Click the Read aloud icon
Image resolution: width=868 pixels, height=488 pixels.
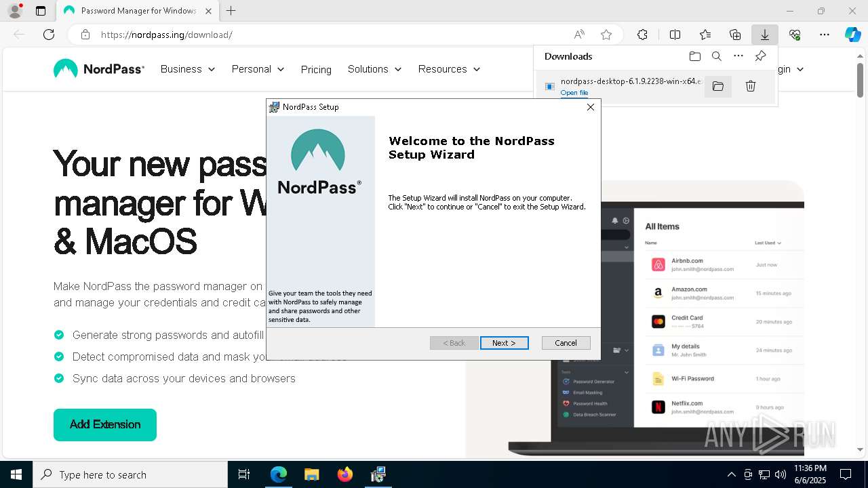point(579,35)
